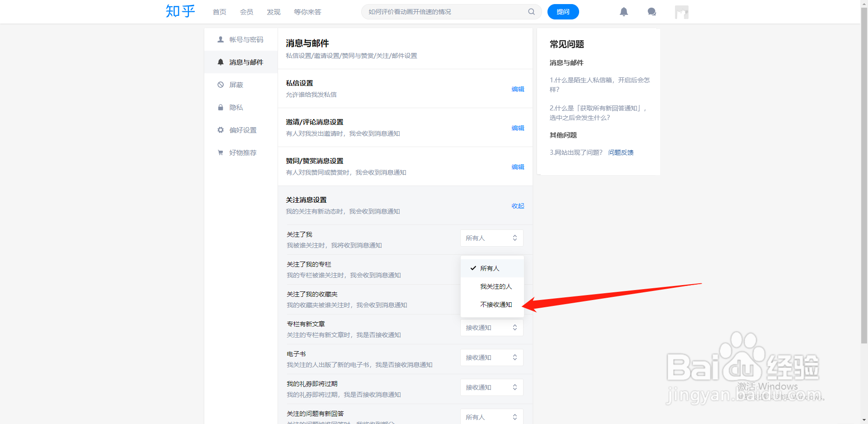Viewport: 868px width, 424px height.
Task: Click the 隐私 lock icon
Action: 221,107
